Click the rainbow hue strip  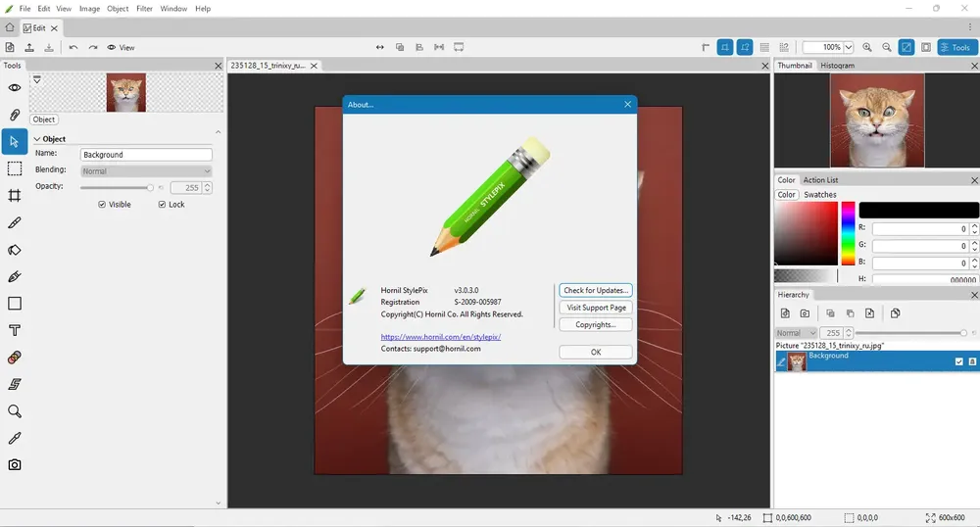pyautogui.click(x=848, y=233)
